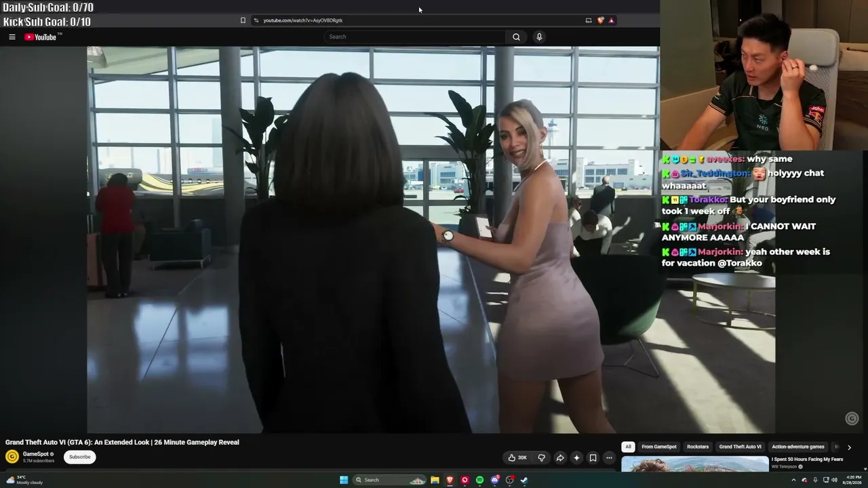Open the weather widget showing 34°C
Screen dimensions: 868x488
point(25,480)
